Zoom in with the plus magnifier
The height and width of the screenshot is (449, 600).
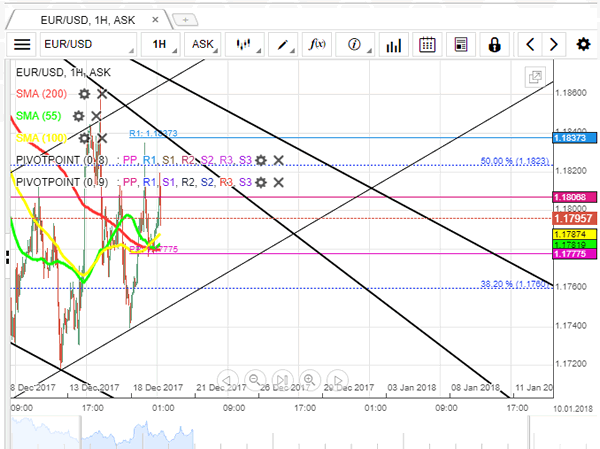tap(310, 380)
